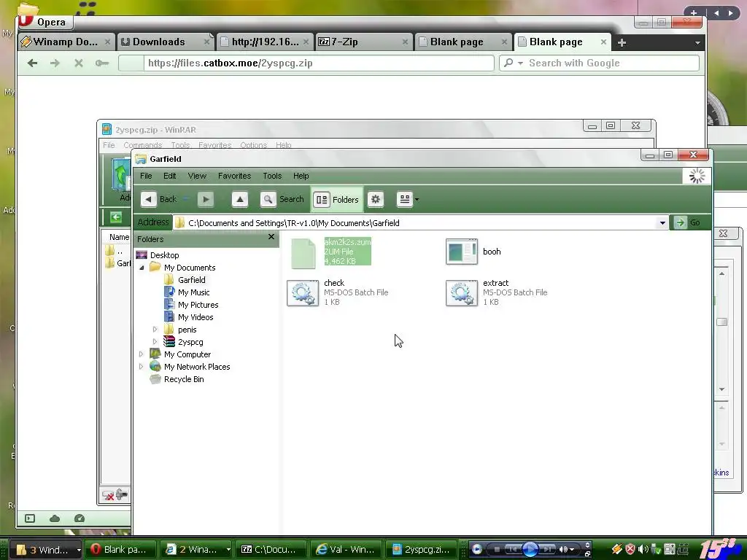The image size is (747, 560).
Task: Click the Blank pa... Opera taskbar button
Action: (x=120, y=550)
